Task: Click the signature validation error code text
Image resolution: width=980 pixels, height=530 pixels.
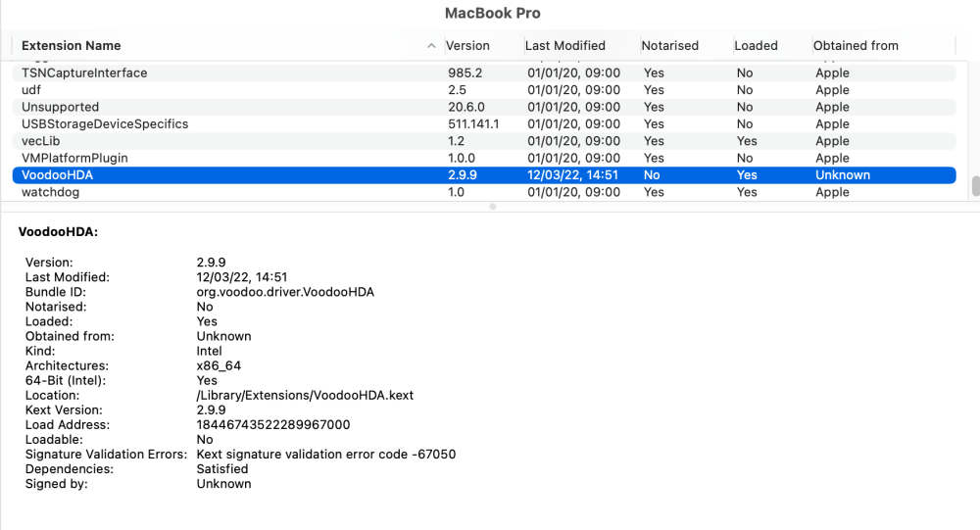Action: pyautogui.click(x=326, y=455)
